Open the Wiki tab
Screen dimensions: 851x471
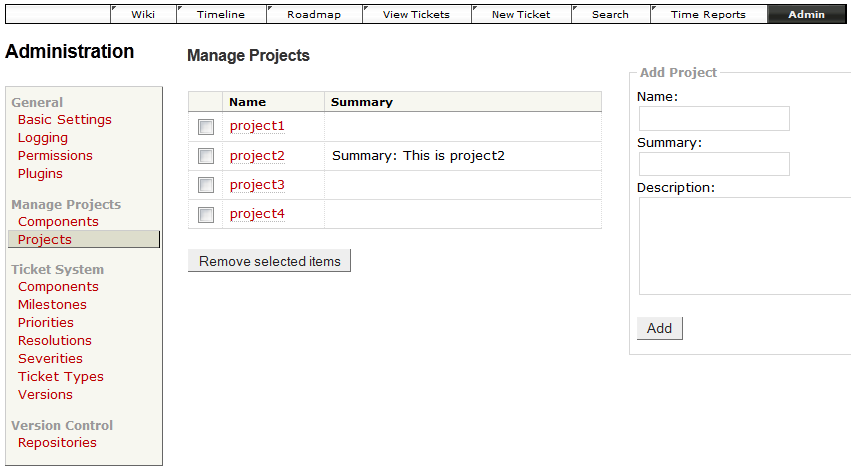pyautogui.click(x=142, y=14)
